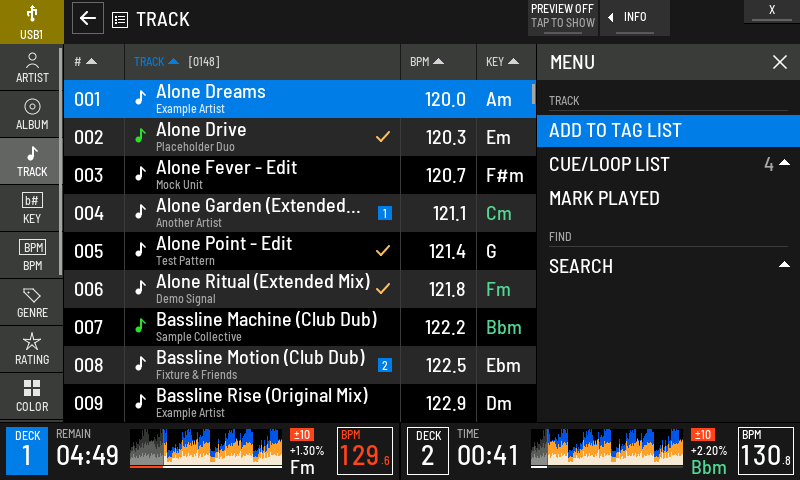Click the note icon of Alone Point - Edit

point(140,250)
